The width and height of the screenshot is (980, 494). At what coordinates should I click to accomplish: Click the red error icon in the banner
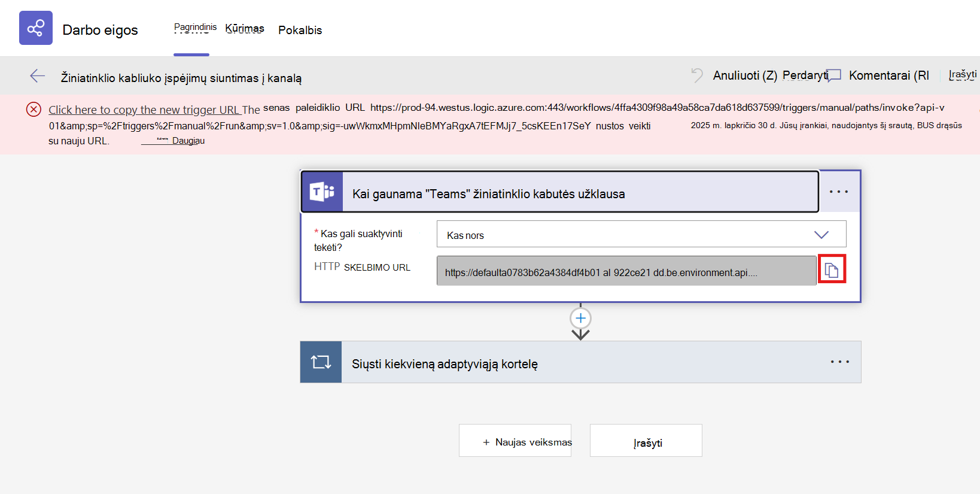34,109
